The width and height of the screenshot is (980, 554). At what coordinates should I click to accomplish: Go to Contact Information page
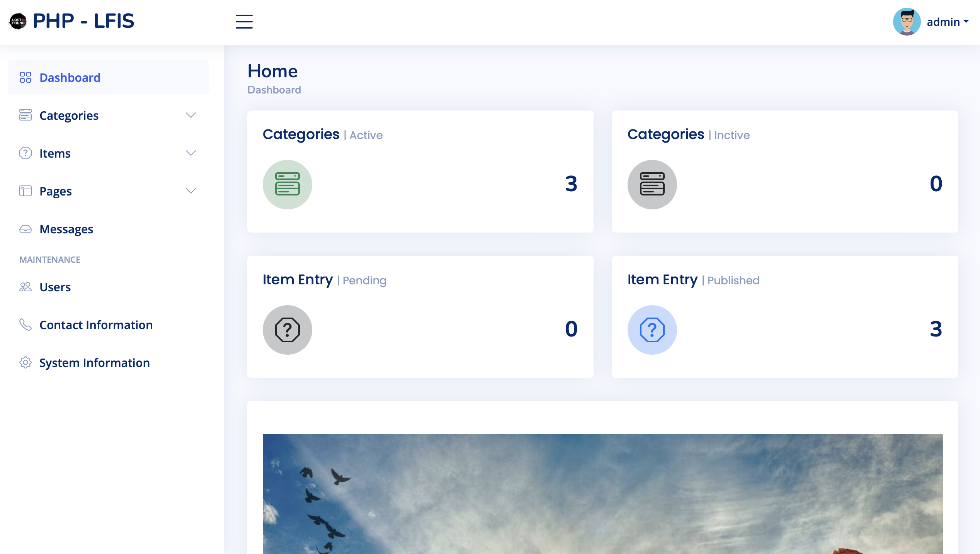(108, 325)
